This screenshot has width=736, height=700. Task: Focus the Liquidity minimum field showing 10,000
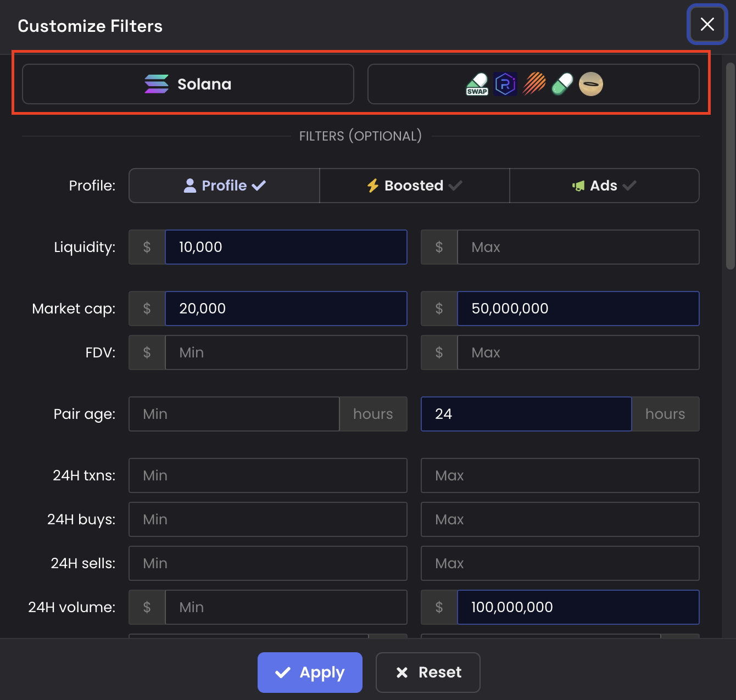point(286,247)
